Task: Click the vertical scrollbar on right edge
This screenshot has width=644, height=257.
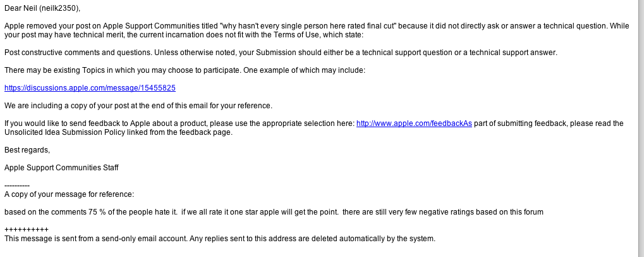Action: (x=641, y=128)
